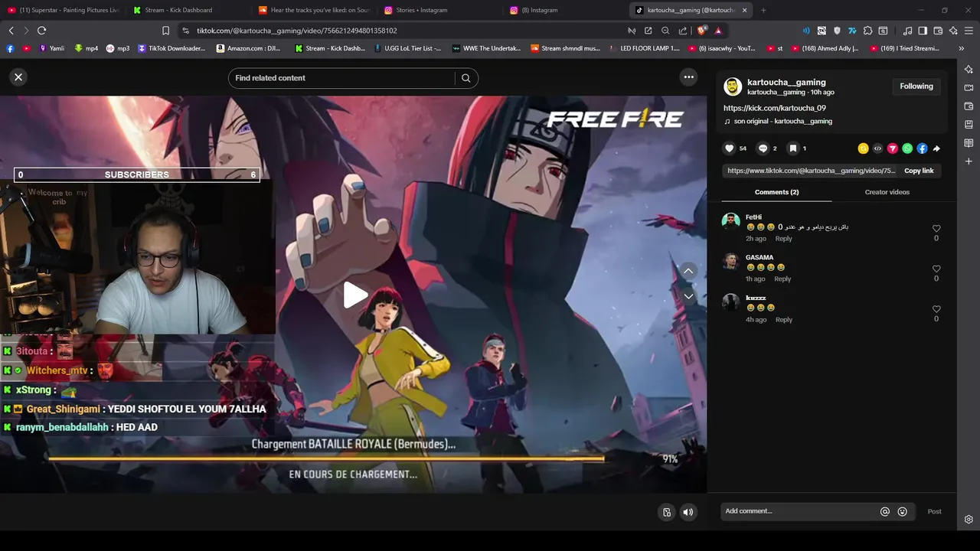Like kzzzz's comment
The width and height of the screenshot is (980, 551).
936,309
